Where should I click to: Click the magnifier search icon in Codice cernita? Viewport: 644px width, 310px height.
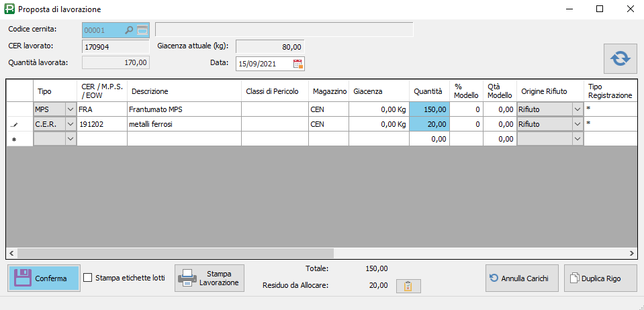pos(129,30)
